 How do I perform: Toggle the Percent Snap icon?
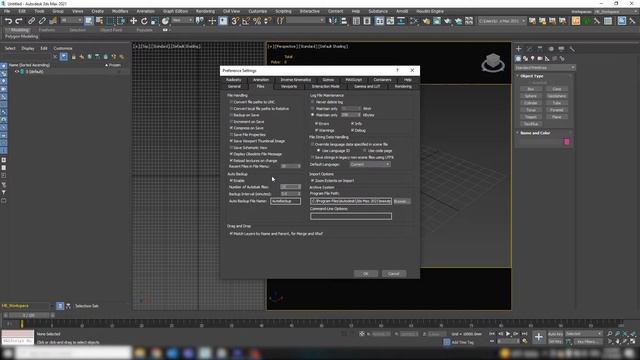(x=257, y=21)
